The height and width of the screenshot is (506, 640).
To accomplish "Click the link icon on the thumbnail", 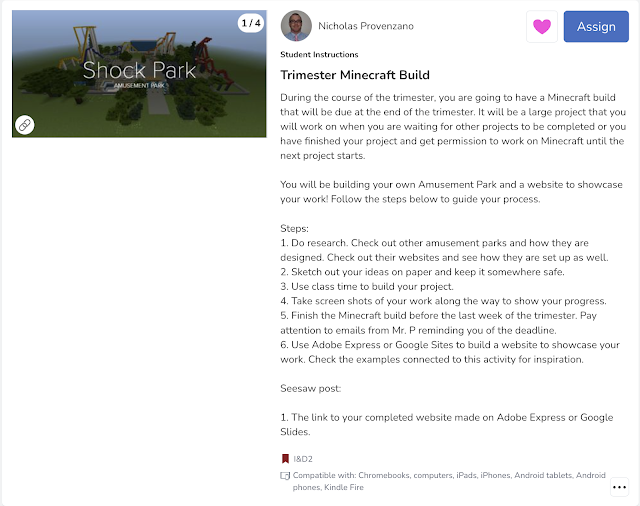I will 24,125.
